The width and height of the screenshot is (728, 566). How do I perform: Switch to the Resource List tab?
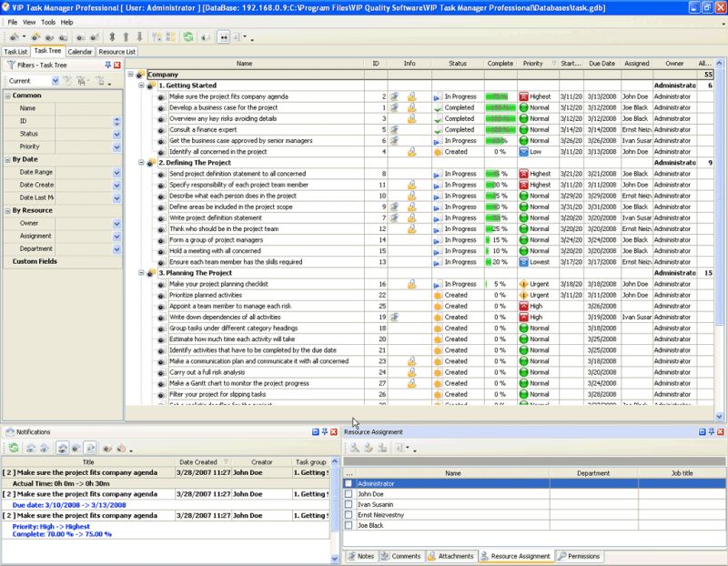coord(116,52)
